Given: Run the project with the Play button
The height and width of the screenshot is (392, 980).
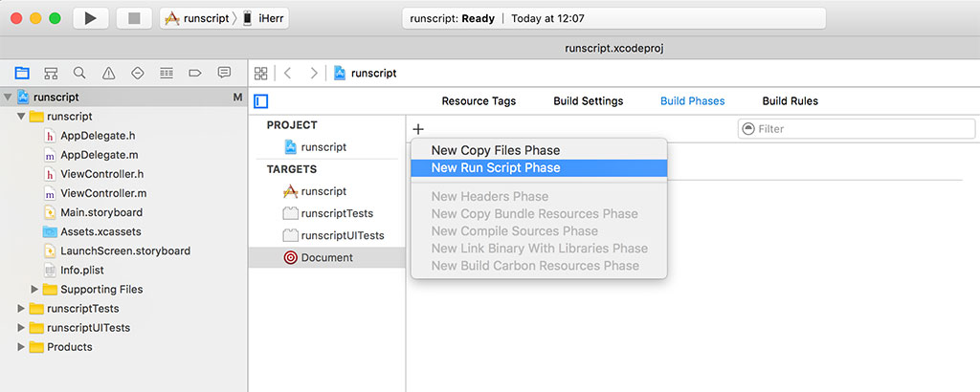Looking at the screenshot, I should [x=91, y=19].
